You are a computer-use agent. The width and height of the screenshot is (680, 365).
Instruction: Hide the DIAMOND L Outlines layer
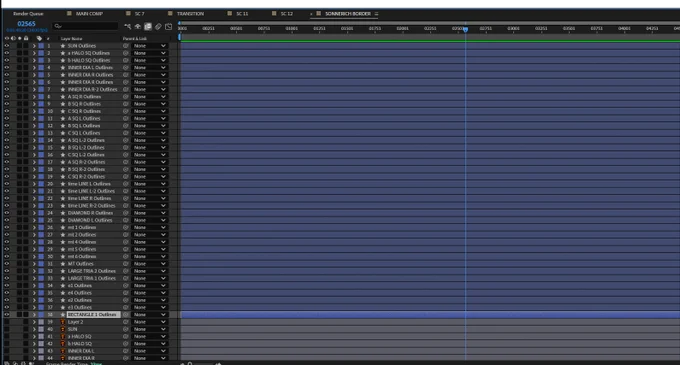pyautogui.click(x=7, y=220)
